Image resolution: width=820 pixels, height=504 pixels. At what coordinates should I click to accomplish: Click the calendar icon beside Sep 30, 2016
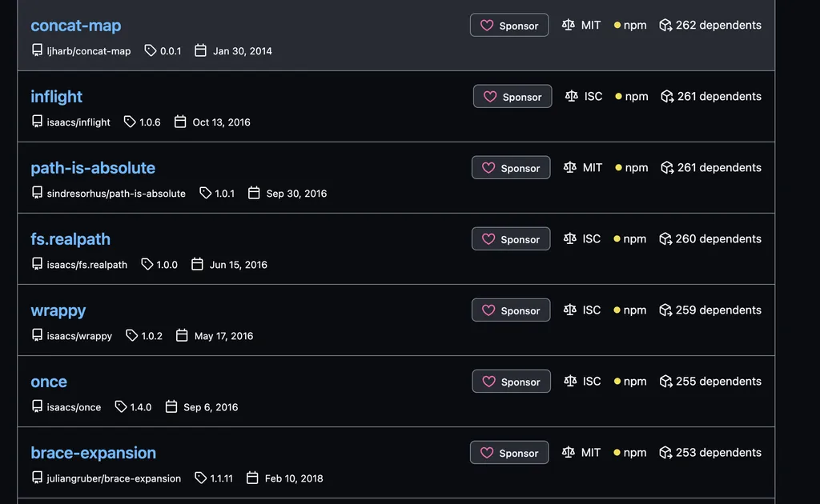point(254,193)
